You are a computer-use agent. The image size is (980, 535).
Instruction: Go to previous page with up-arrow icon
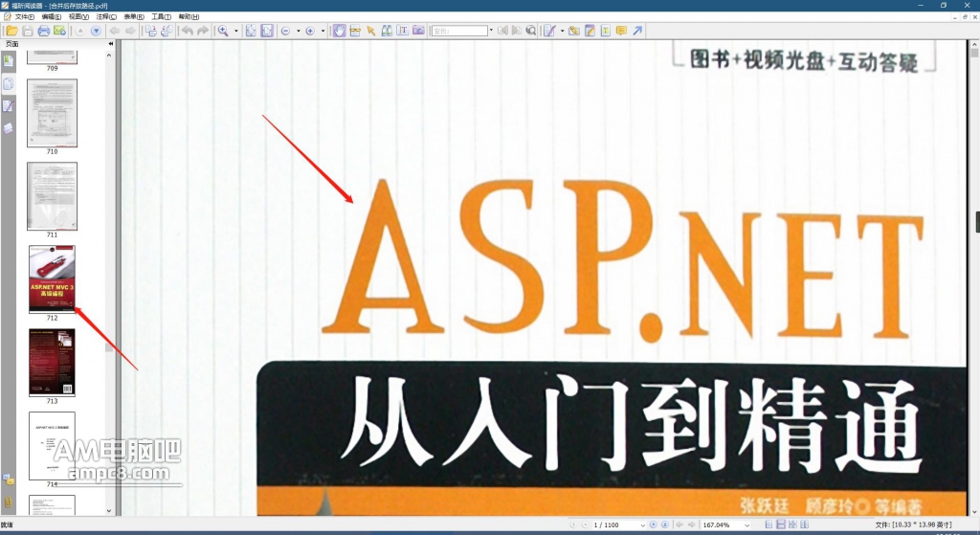[80, 31]
